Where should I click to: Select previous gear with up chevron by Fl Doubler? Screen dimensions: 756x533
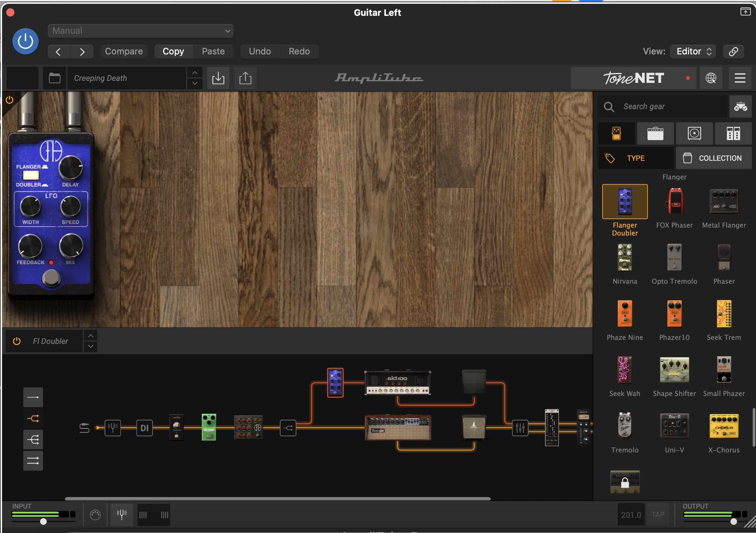click(x=91, y=336)
